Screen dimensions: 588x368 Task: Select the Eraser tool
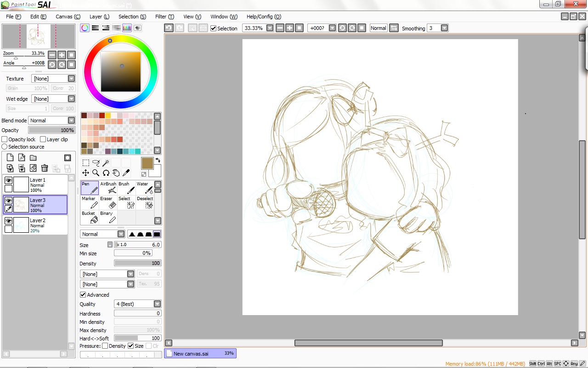tap(108, 202)
